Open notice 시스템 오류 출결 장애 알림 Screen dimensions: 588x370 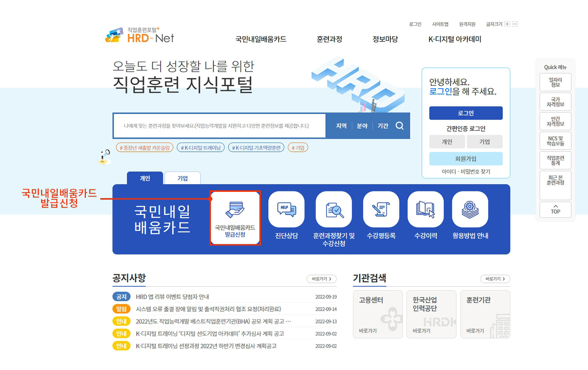pyautogui.click(x=208, y=309)
